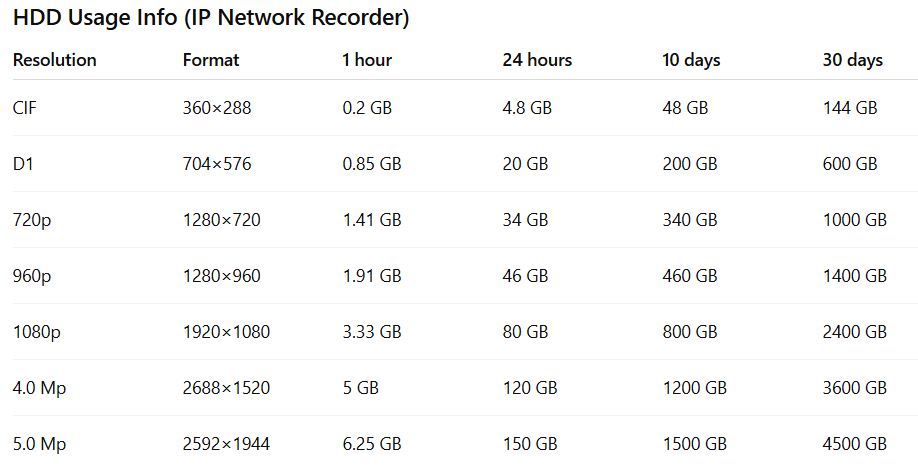Select the 24 hours column header
Image resolution: width=918 pixels, height=473 pixels.
537,60
